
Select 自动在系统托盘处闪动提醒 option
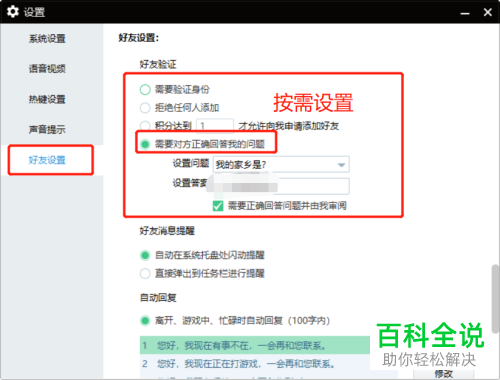145,255
